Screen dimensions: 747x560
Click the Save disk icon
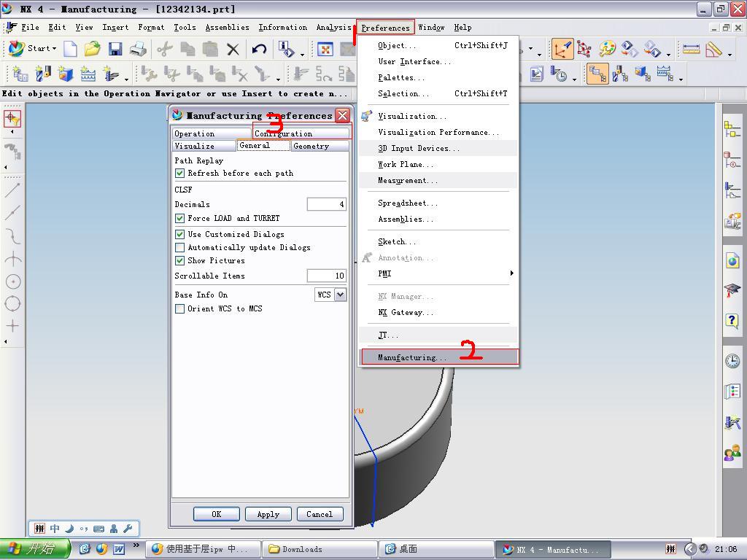tap(115, 49)
